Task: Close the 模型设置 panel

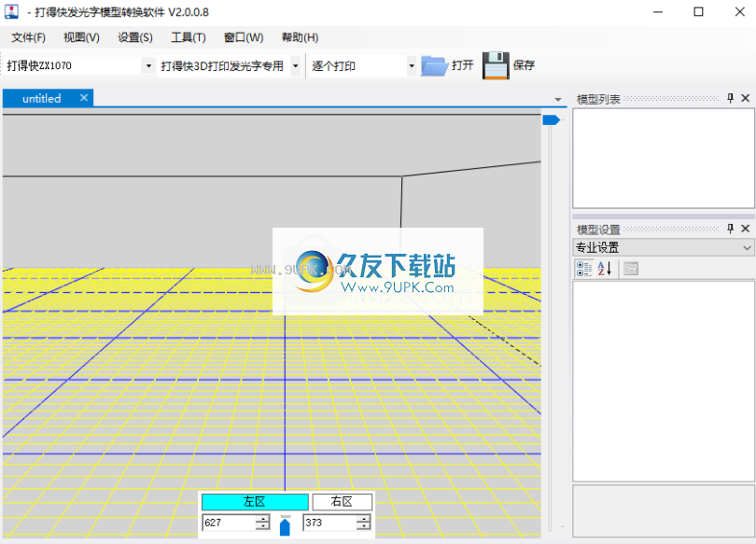Action: [x=746, y=229]
